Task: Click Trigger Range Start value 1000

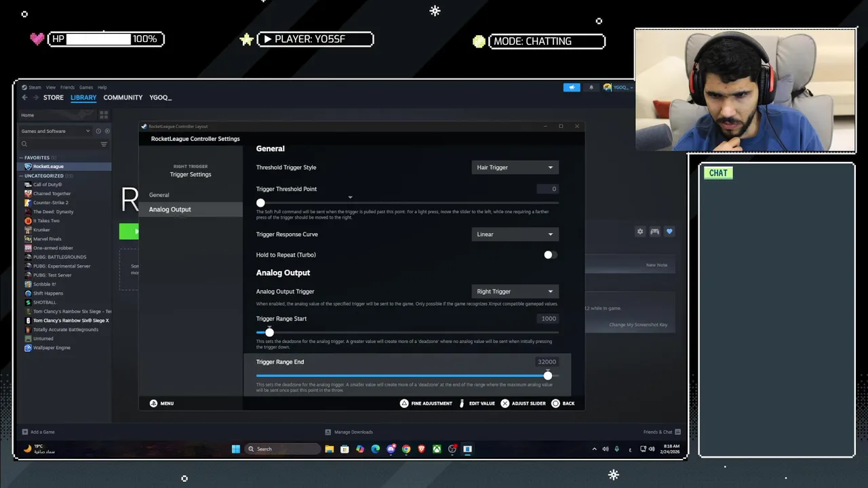Action: click(x=549, y=319)
